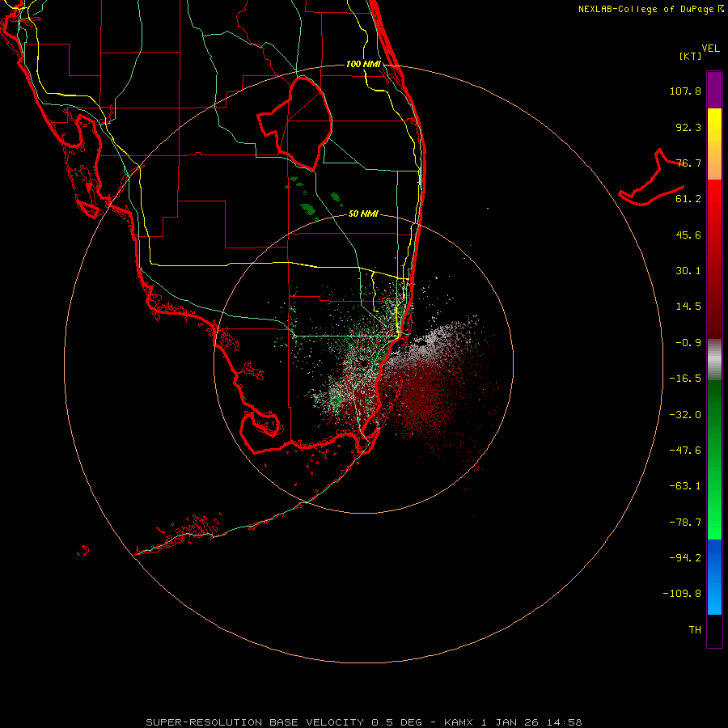Screen dimensions: 728x728
Task: Click the 61.2 value on velocity scale
Action: click(688, 199)
